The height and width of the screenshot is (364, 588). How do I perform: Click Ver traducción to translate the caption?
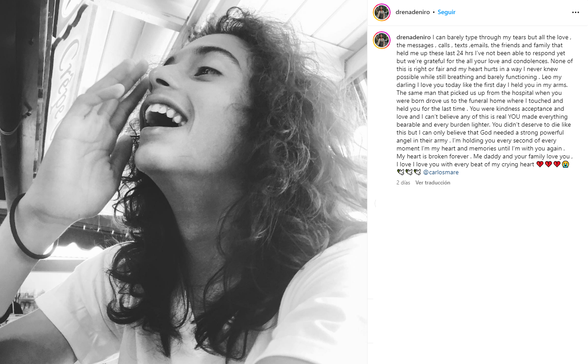click(x=432, y=183)
